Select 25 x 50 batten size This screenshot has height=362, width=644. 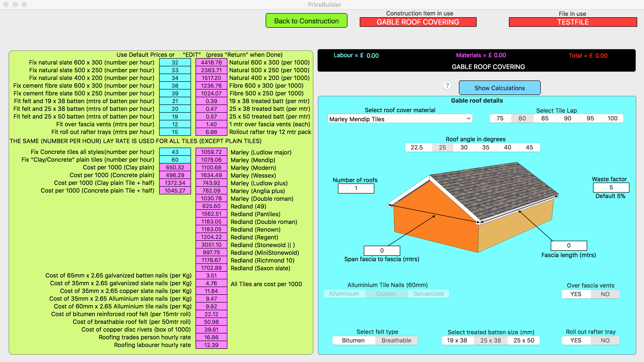[x=524, y=340]
